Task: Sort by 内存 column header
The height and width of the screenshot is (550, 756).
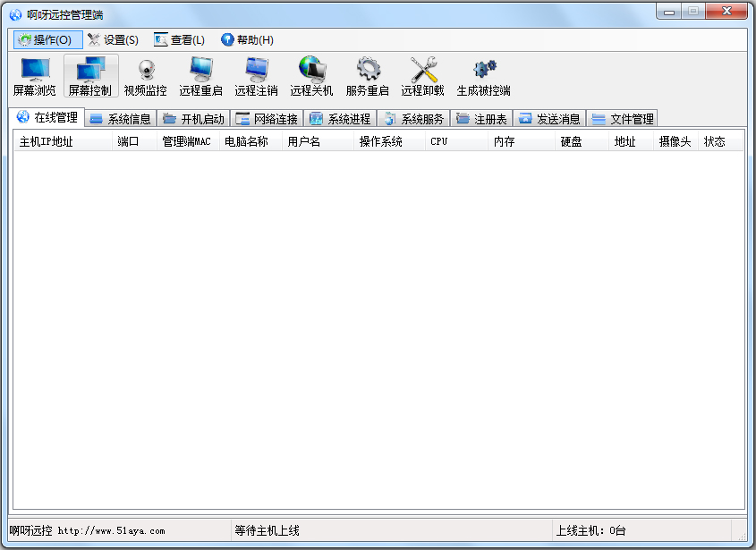Action: click(x=522, y=141)
